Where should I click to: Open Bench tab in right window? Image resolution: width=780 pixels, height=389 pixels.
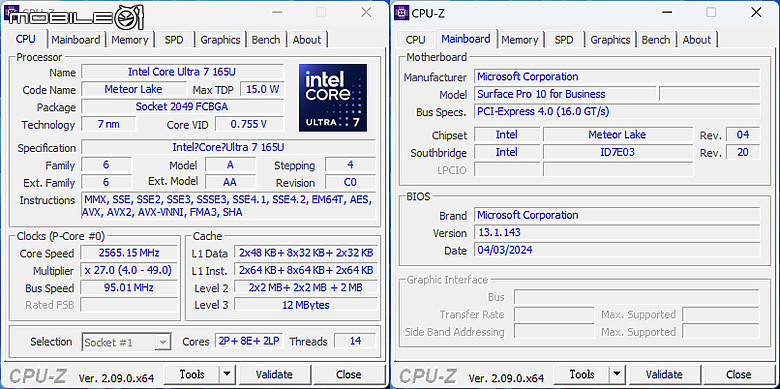point(656,40)
